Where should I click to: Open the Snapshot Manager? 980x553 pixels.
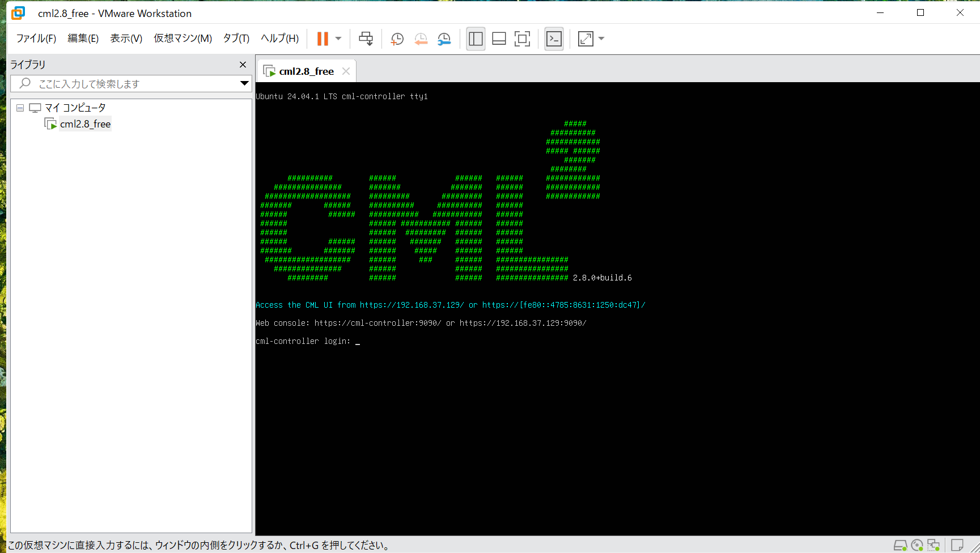(x=444, y=39)
